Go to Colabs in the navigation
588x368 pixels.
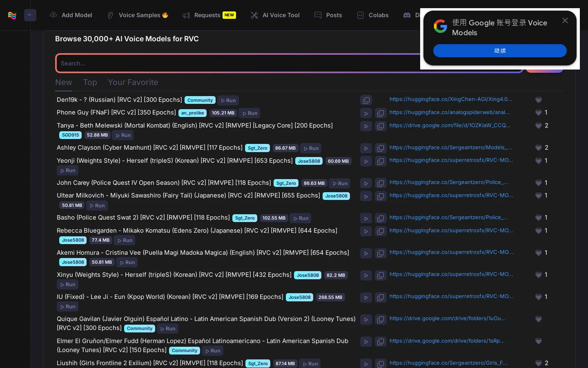coord(373,15)
